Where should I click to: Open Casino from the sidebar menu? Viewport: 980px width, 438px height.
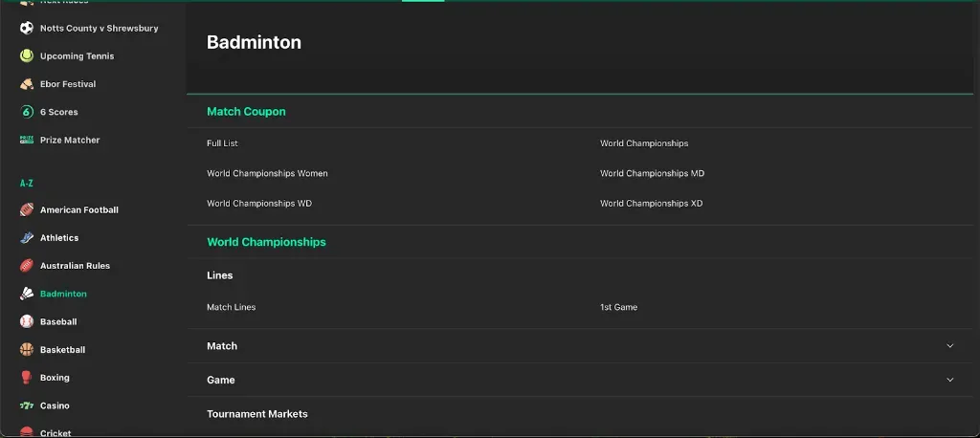55,406
